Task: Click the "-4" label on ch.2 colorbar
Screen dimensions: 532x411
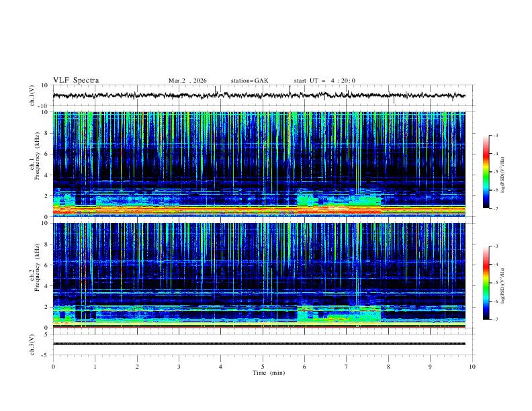Action: pos(495,265)
